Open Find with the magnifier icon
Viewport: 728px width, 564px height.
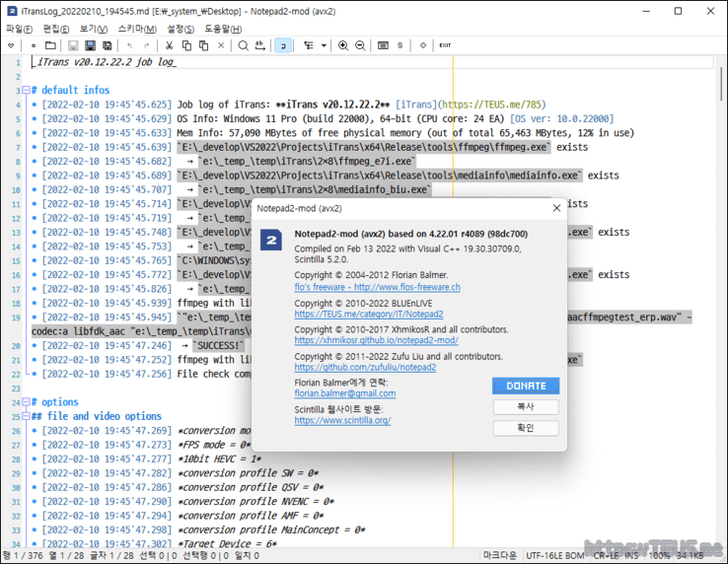[243, 45]
